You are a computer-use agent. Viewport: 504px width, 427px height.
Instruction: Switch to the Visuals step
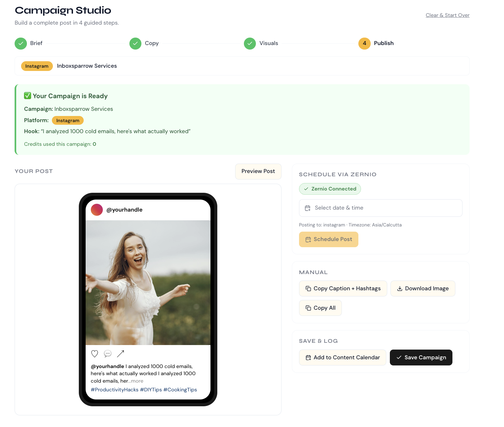pos(269,43)
